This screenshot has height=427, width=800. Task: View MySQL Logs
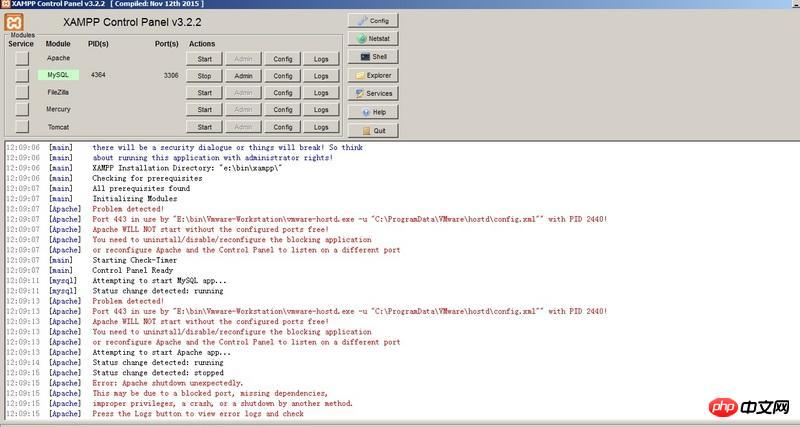[x=321, y=76]
